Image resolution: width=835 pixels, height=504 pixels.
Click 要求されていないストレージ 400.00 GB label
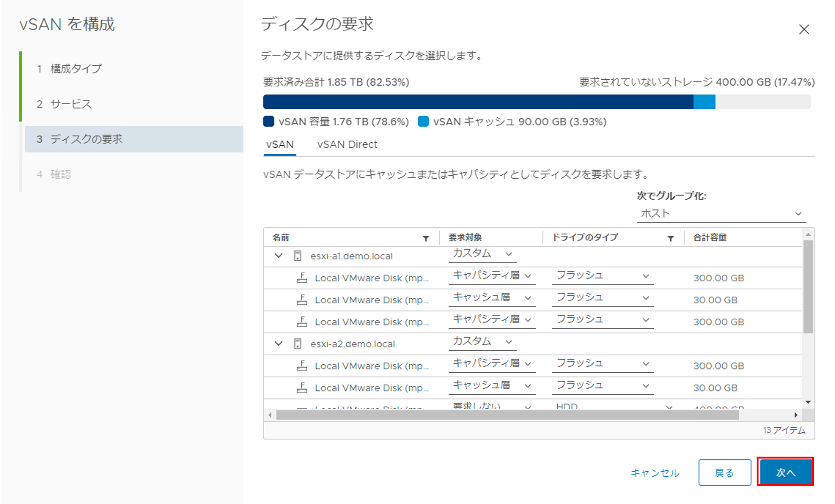[x=697, y=82]
